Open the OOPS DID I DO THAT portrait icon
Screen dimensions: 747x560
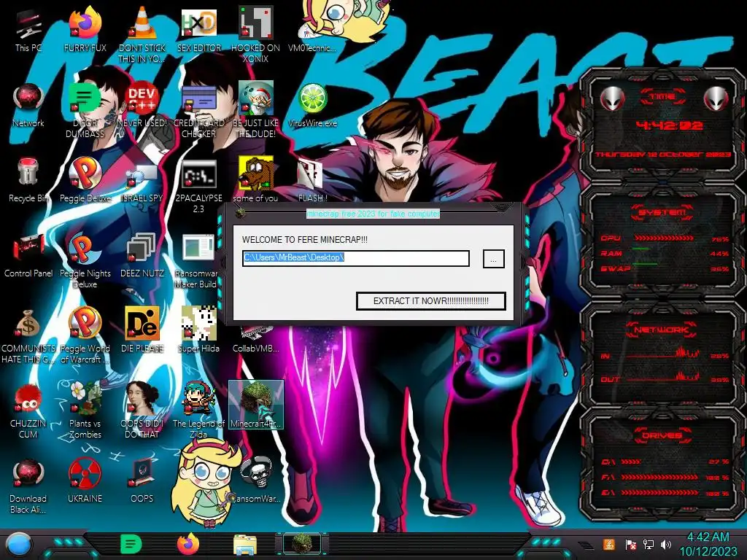point(142,411)
